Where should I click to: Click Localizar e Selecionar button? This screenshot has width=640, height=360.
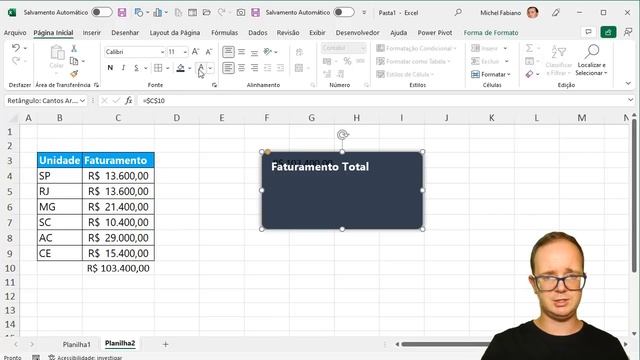pyautogui.click(x=591, y=60)
